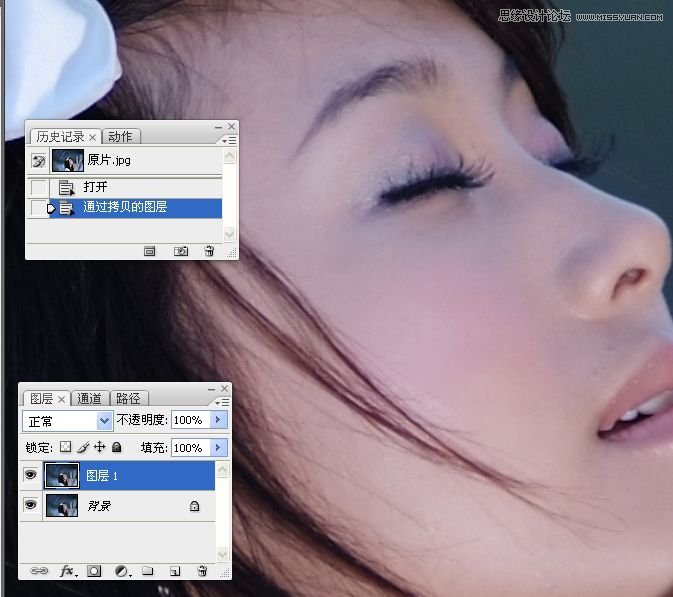Select the 背景 layer thumbnail
Viewport: 673px width, 597px height.
click(62, 506)
